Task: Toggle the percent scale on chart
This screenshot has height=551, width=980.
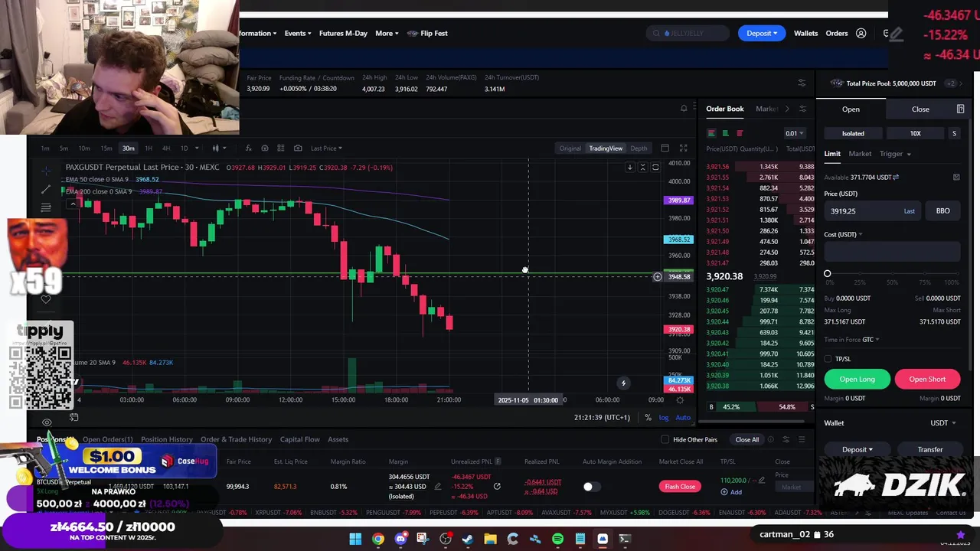Action: tap(648, 418)
